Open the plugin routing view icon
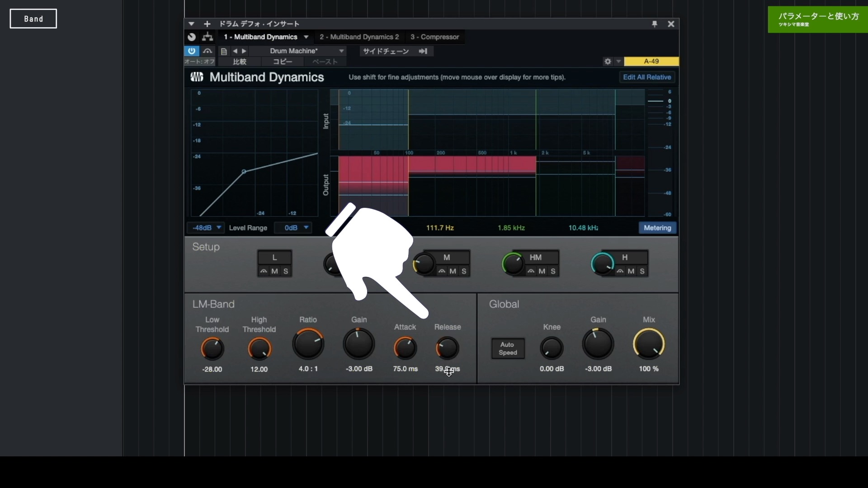The image size is (868, 488). coord(208,37)
